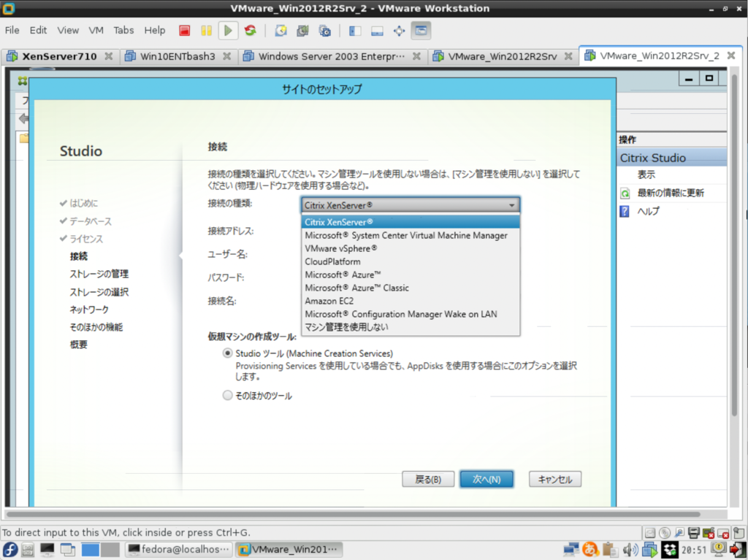Switch to the XenServer710 tab
The width and height of the screenshot is (748, 560).
(59, 56)
